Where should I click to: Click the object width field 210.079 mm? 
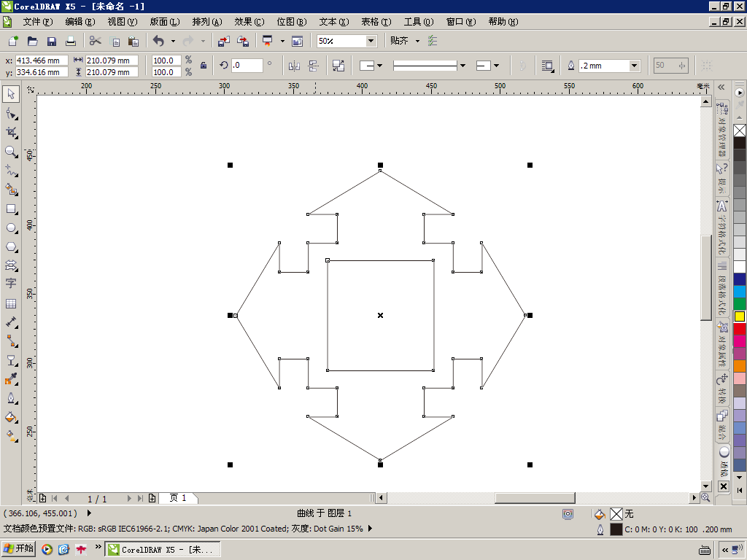(x=112, y=61)
